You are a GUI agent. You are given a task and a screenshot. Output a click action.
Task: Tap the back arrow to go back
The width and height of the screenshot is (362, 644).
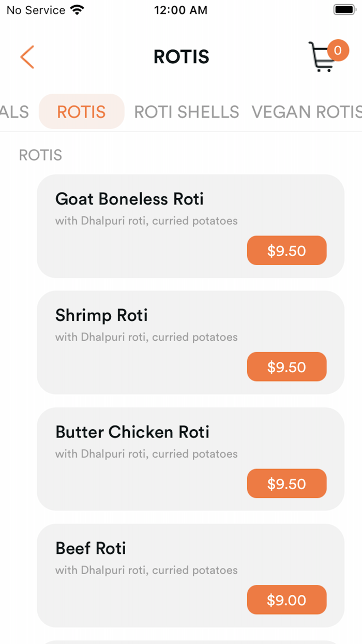(x=27, y=57)
